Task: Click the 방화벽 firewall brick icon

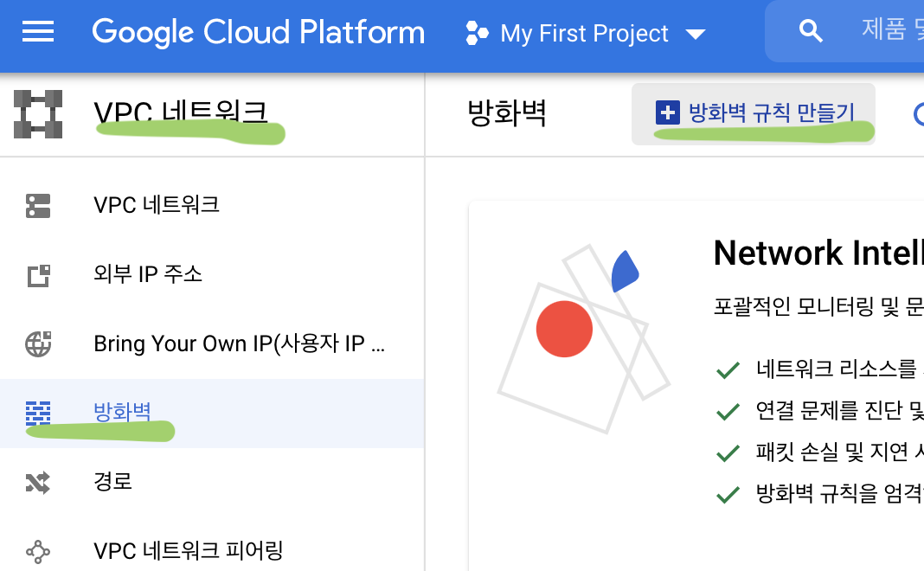Action: tap(38, 413)
